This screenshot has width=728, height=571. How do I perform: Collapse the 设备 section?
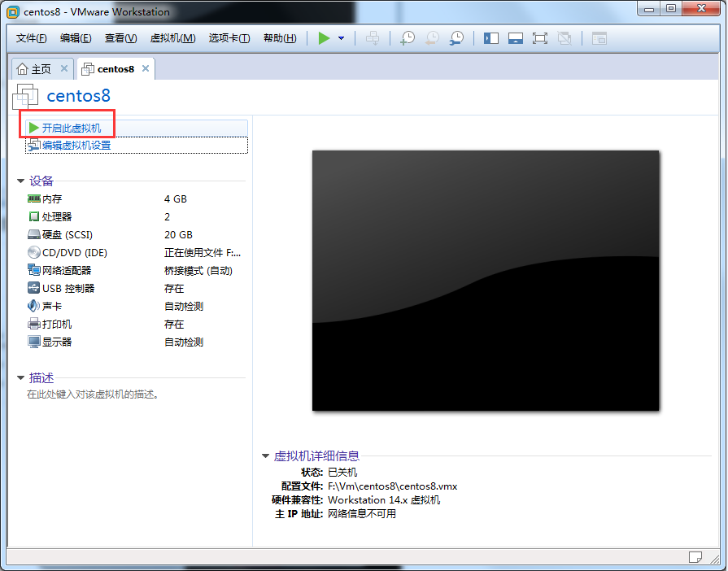tap(21, 181)
